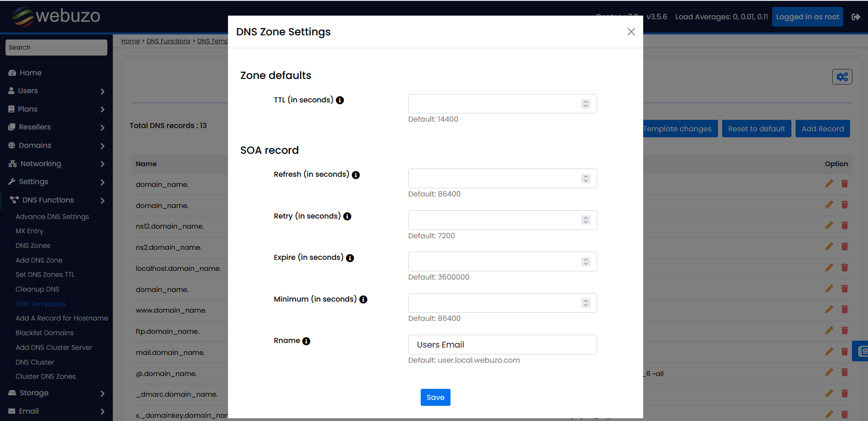Edit the www.domain_name record

[x=829, y=309]
